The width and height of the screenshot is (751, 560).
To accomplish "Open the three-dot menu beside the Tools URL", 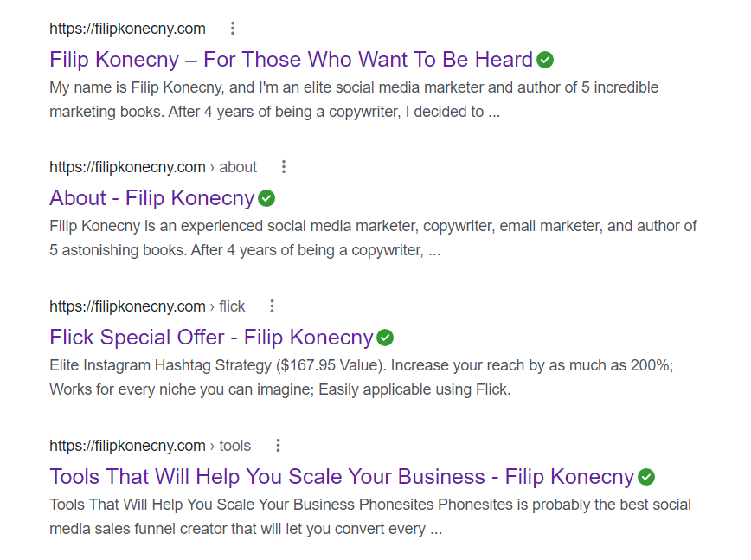I will pos(278,445).
